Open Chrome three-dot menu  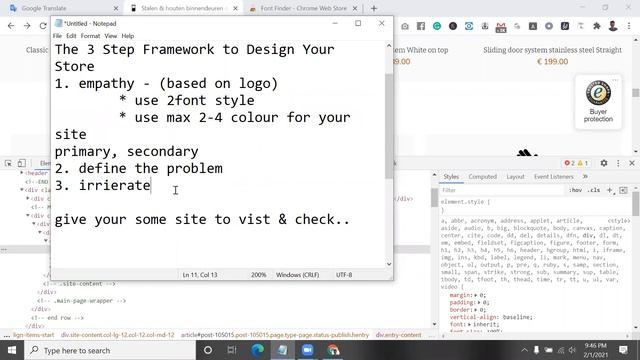coord(629,26)
